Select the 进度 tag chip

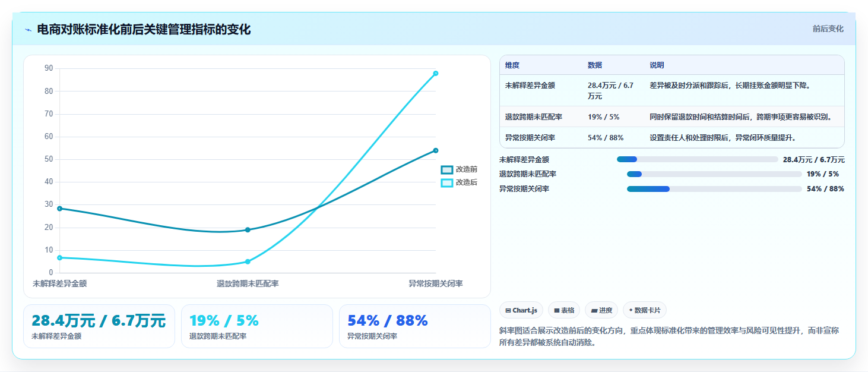[601, 310]
